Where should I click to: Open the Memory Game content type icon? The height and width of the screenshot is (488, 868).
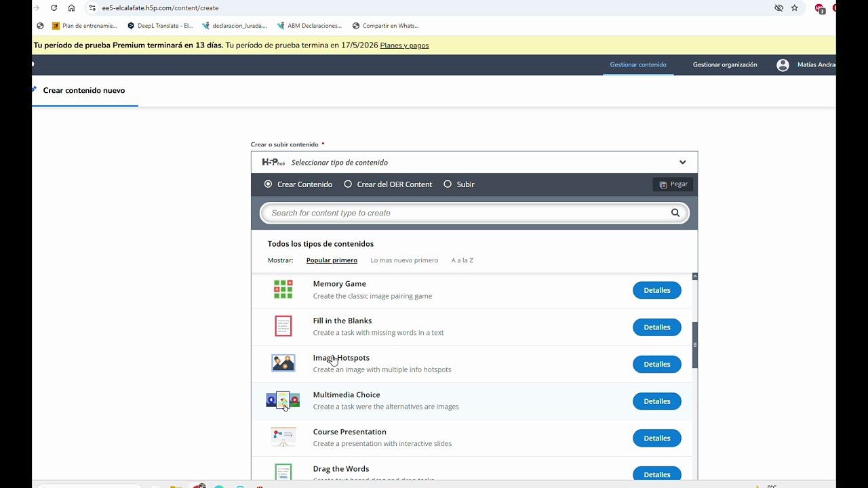click(283, 289)
